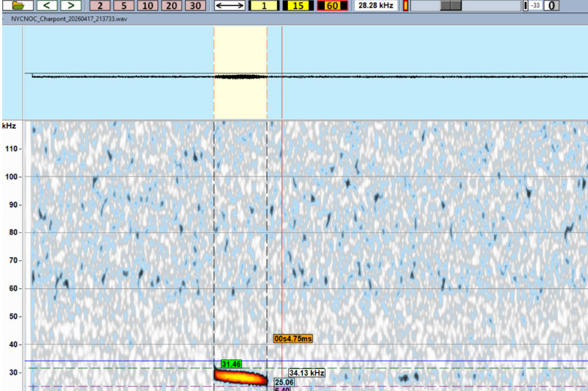Select the 20 zoom preset button
This screenshot has width=588, height=391.
pyautogui.click(x=171, y=6)
